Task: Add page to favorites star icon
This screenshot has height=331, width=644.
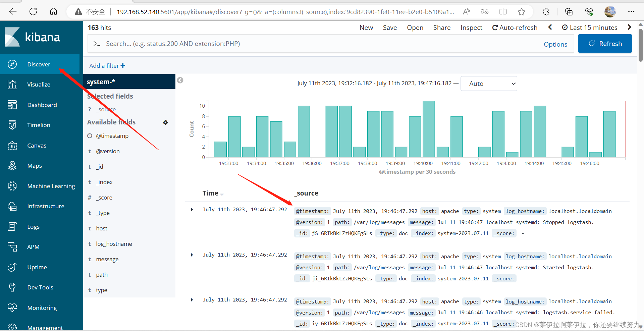Action: click(521, 12)
